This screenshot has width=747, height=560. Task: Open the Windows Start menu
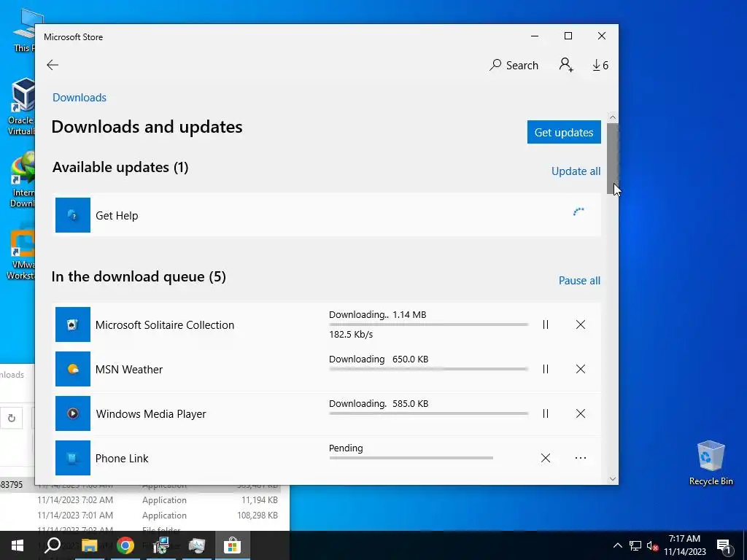pyautogui.click(x=18, y=545)
